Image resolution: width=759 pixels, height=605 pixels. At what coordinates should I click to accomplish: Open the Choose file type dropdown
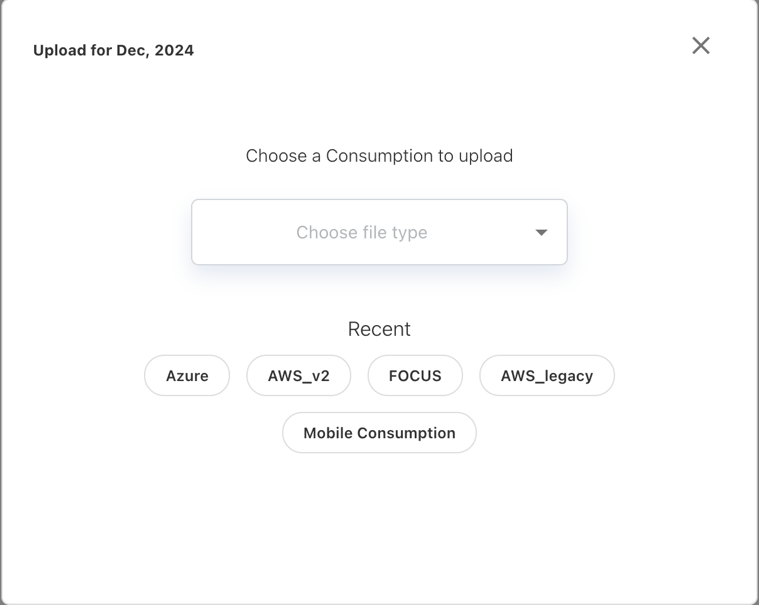(x=379, y=232)
